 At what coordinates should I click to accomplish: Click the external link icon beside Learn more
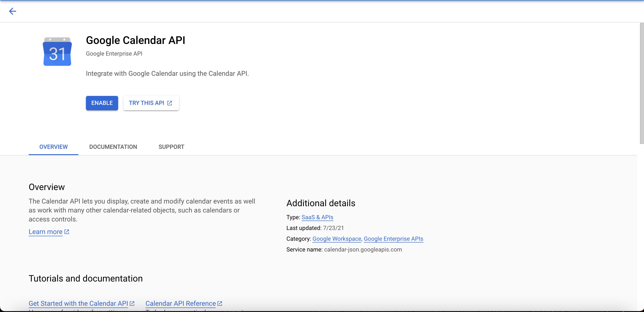point(66,232)
